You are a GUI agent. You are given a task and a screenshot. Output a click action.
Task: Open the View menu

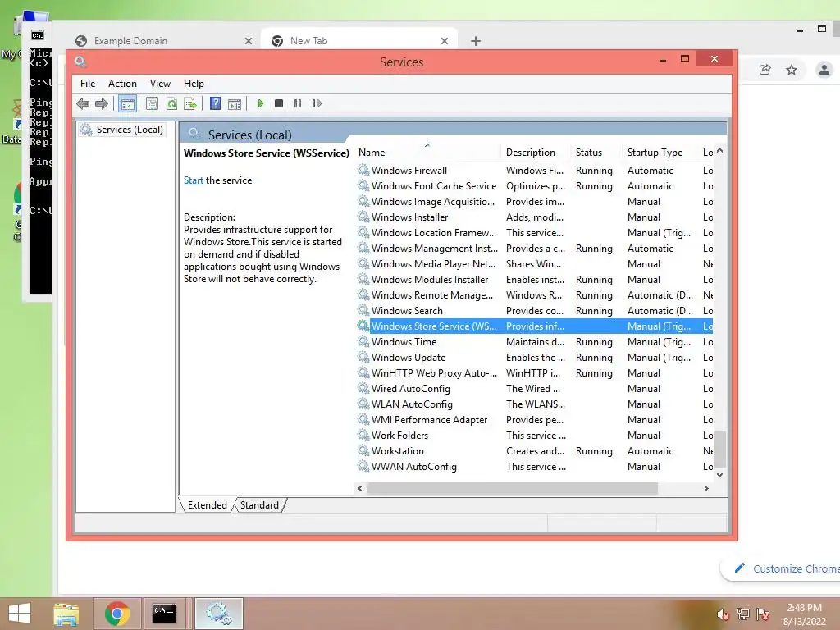pyautogui.click(x=160, y=84)
